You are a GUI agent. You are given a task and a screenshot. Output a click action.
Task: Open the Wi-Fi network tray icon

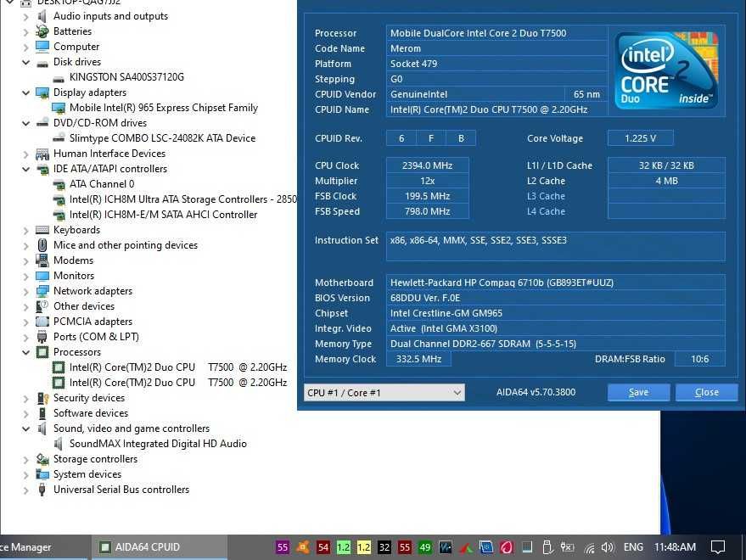[x=589, y=547]
